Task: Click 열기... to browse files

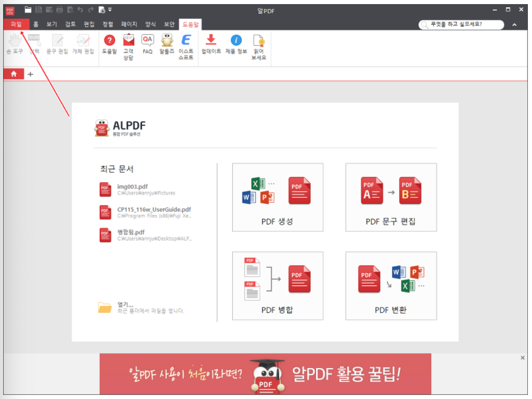Action: coord(141,307)
